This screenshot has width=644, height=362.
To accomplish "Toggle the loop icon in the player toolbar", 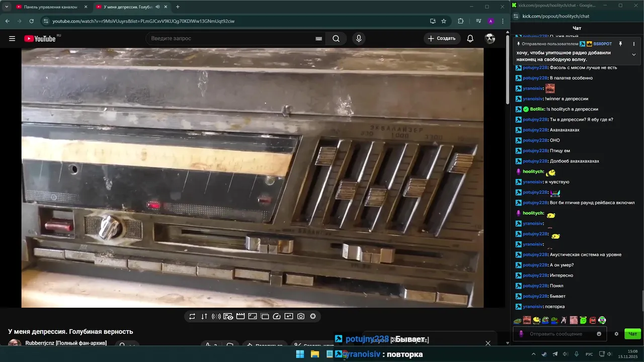I will click(192, 316).
